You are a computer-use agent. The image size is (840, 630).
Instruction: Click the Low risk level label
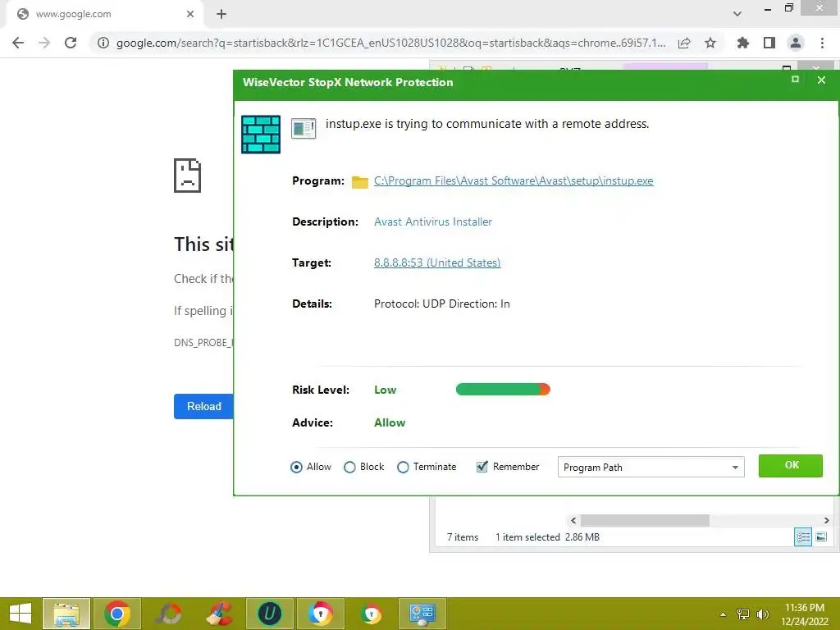(386, 390)
